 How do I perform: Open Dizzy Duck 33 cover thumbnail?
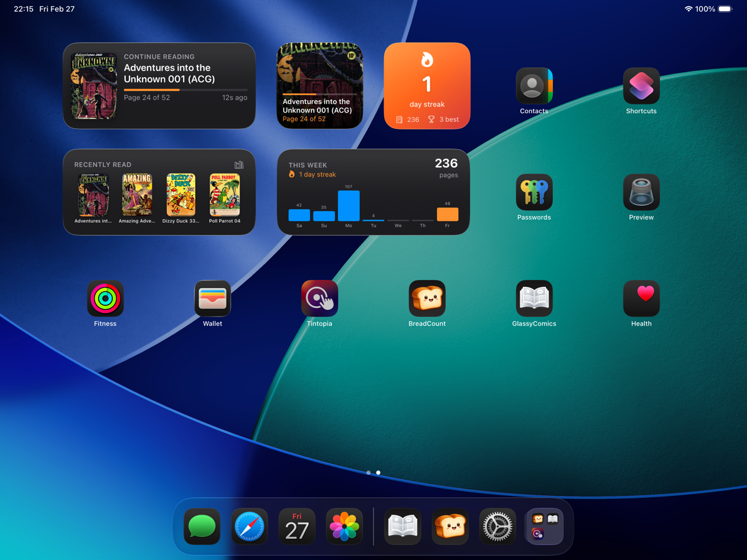[x=181, y=195]
